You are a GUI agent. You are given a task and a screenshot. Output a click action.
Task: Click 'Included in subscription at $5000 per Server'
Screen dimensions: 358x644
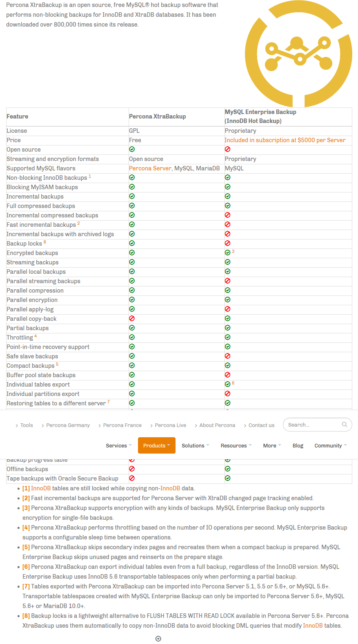coord(285,140)
